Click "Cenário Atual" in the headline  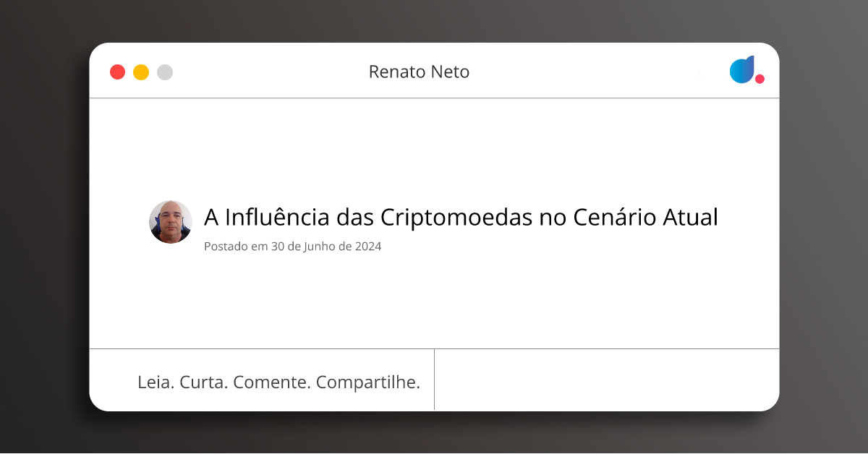click(645, 217)
